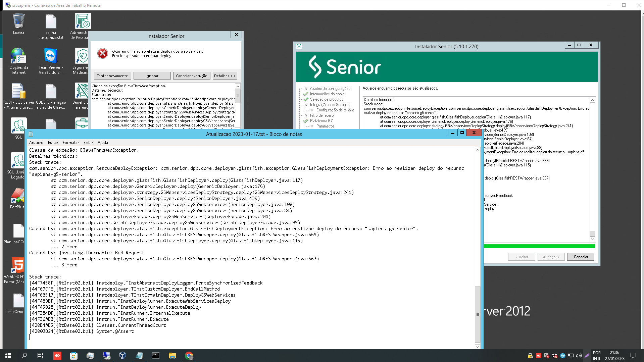Click 'Bad Request' line in Notepad
Screen dimensions: 644x362
tap(87, 253)
